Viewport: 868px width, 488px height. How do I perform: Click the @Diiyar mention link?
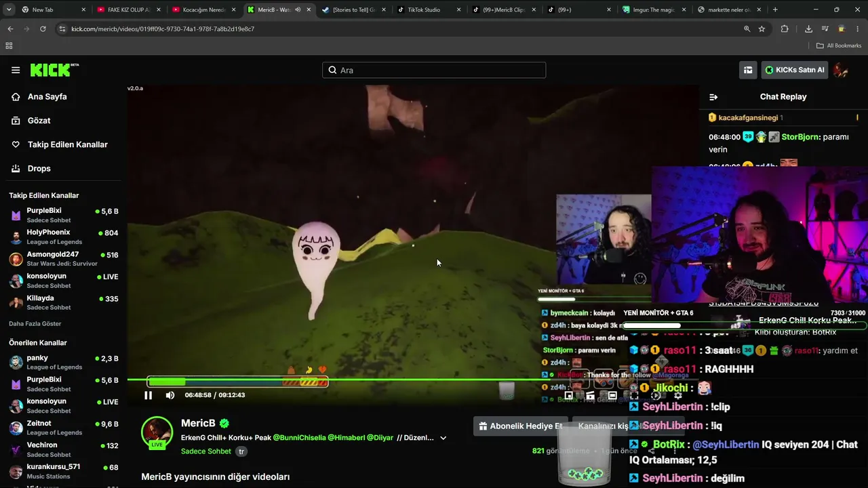380,438
